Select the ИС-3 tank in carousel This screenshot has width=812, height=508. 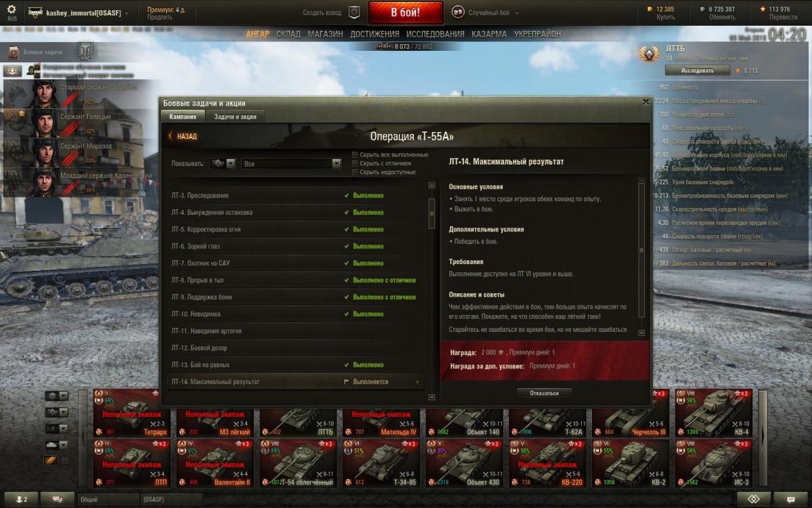point(713,463)
